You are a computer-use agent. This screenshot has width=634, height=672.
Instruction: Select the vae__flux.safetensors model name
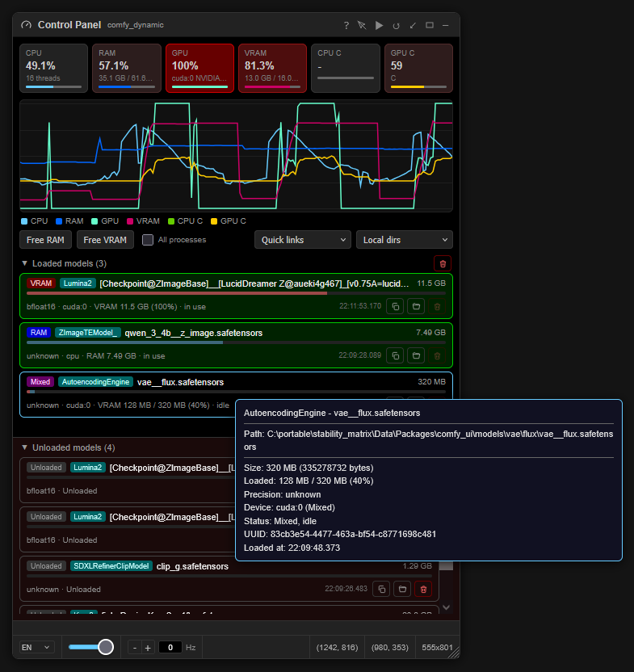[180, 382]
